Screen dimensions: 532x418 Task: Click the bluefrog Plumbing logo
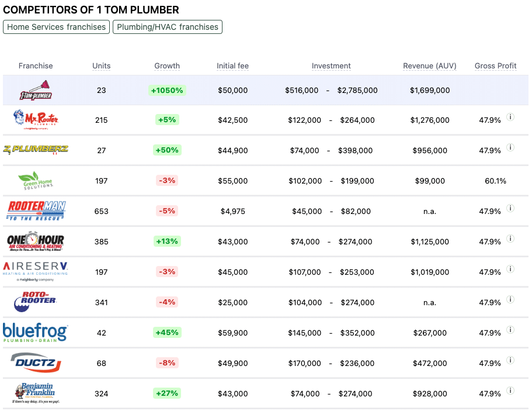click(x=36, y=332)
